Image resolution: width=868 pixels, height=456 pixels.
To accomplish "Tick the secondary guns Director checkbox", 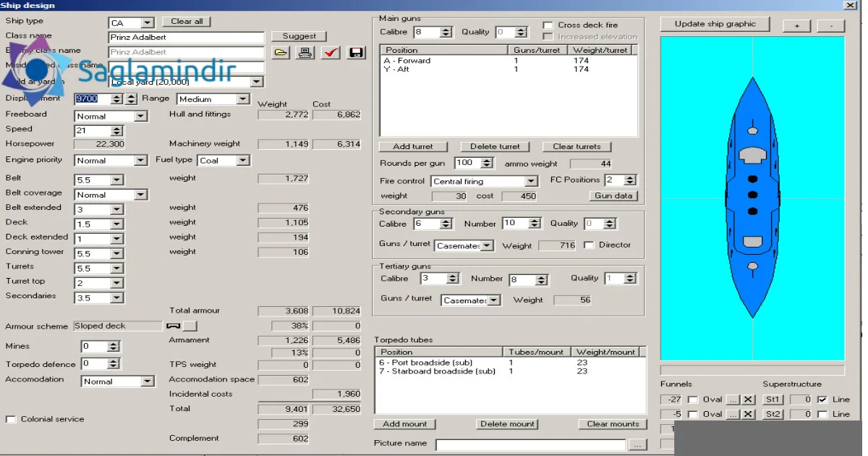I will pos(589,245).
